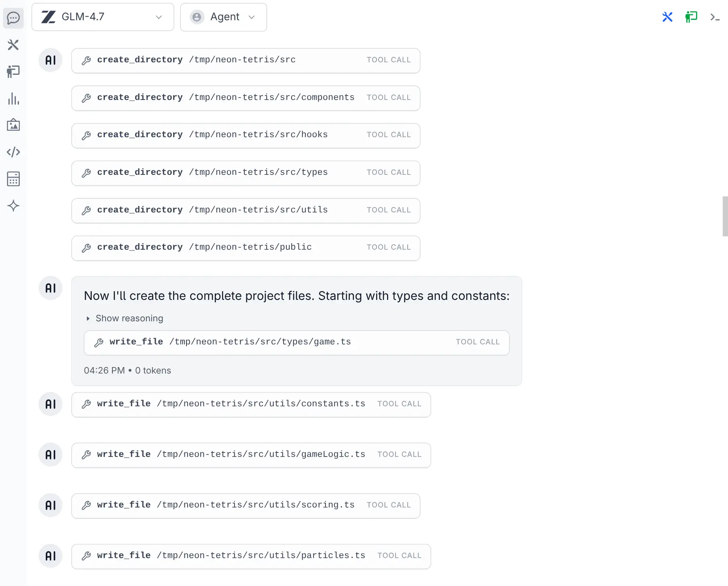Viewport: 728px width, 586px height.
Task: Click the vertical scrollbar thumb
Action: coord(725,216)
